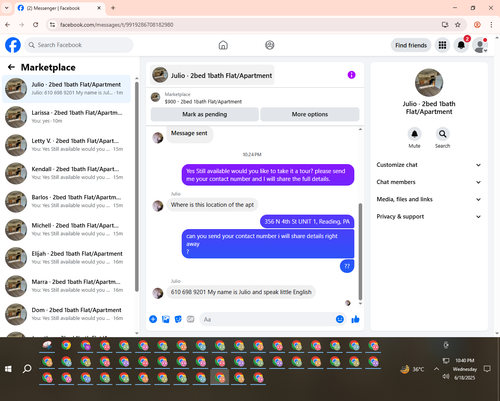Open the notifications bell icon
This screenshot has width=500, height=401.
(x=461, y=45)
